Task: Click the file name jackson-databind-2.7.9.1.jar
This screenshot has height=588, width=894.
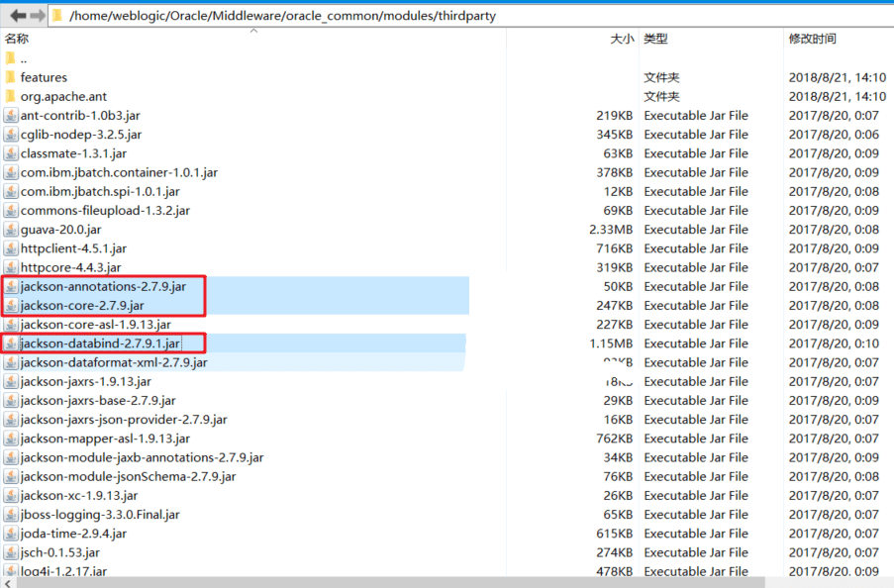Action: click(100, 343)
